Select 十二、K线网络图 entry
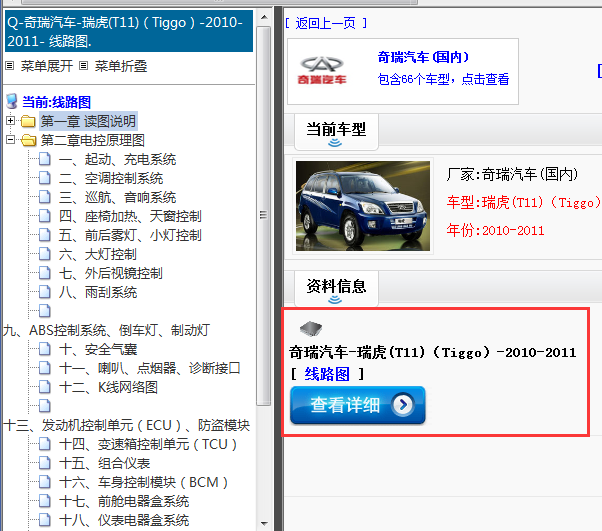Viewport: 602px width, 531px height. 108,387
